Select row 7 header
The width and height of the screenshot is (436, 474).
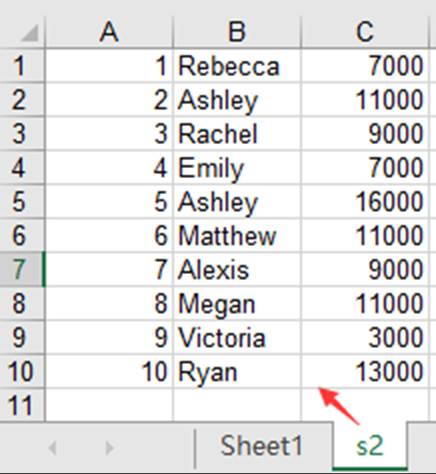pos(22,269)
